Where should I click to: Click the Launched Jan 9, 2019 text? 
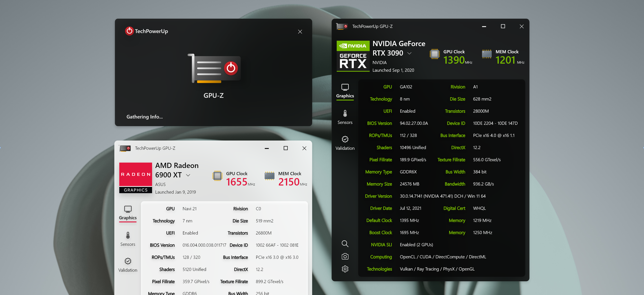[175, 192]
